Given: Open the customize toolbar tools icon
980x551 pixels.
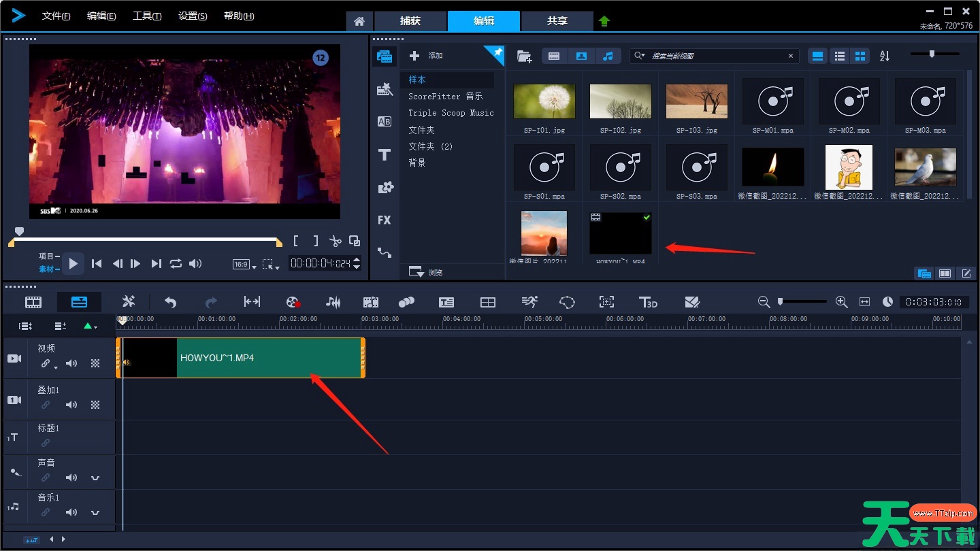Looking at the screenshot, I should point(129,302).
